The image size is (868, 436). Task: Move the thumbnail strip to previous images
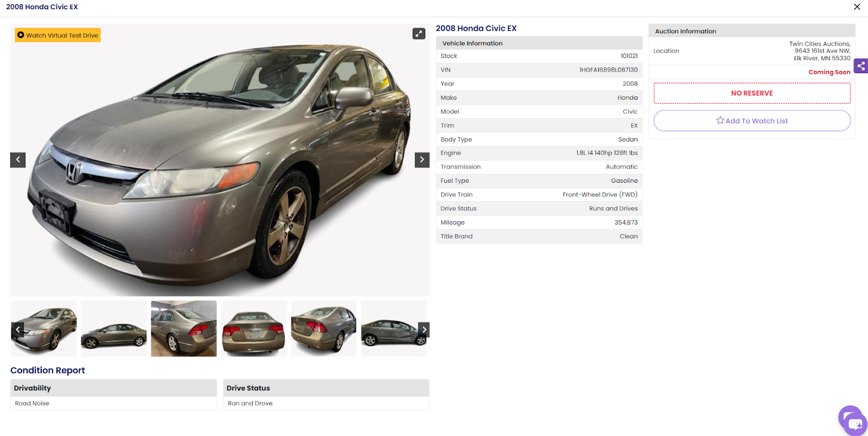(18, 329)
